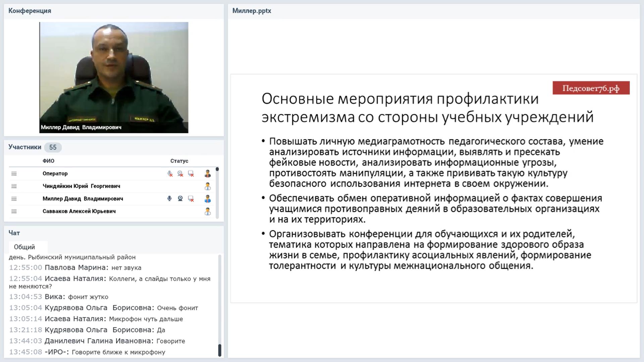Click the participants count badge 55
Viewport: 644px width, 362px height.
click(x=53, y=147)
